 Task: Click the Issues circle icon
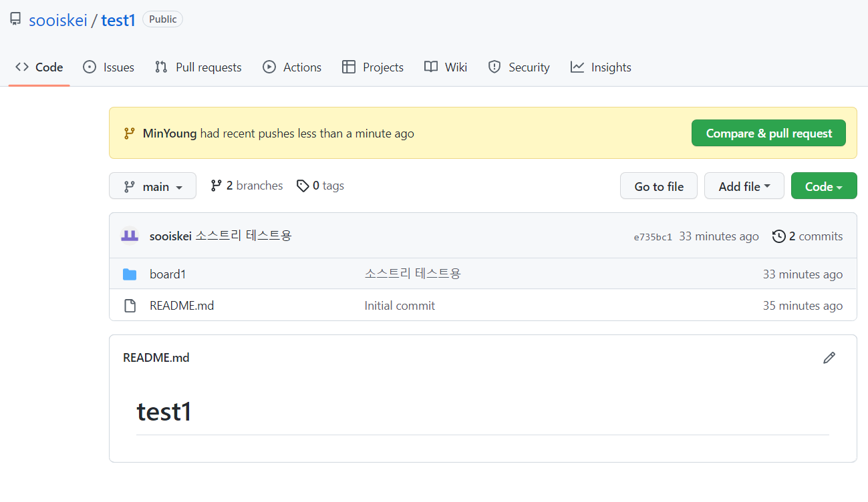90,67
